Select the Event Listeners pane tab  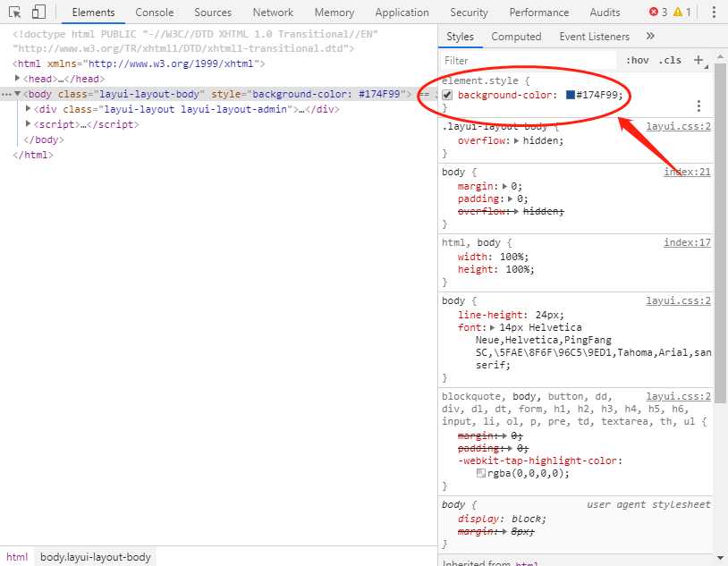tap(594, 37)
